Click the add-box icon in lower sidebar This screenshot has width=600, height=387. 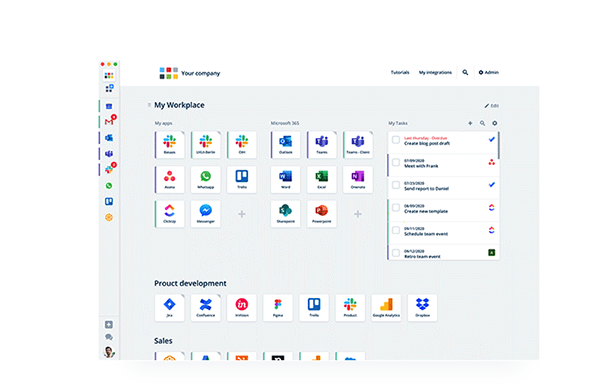coord(109,325)
